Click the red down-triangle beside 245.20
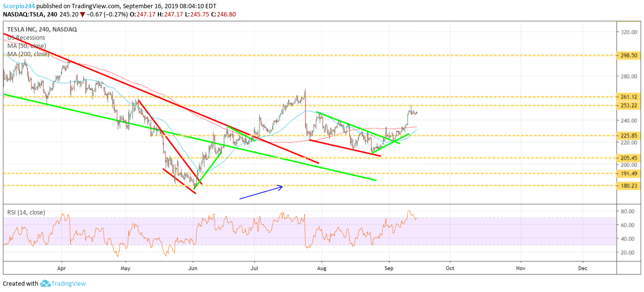The height and width of the screenshot is (292, 644). tap(82, 15)
